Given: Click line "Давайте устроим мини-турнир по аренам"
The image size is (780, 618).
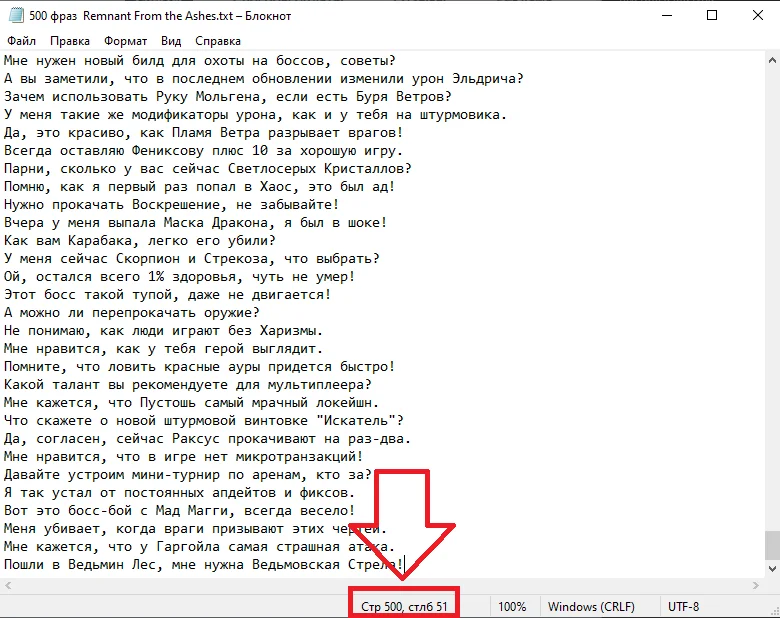Looking at the screenshot, I should tap(188, 475).
